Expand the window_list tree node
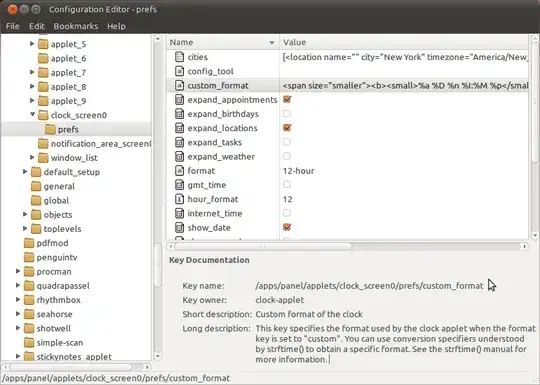The image size is (540, 385). tap(32, 157)
